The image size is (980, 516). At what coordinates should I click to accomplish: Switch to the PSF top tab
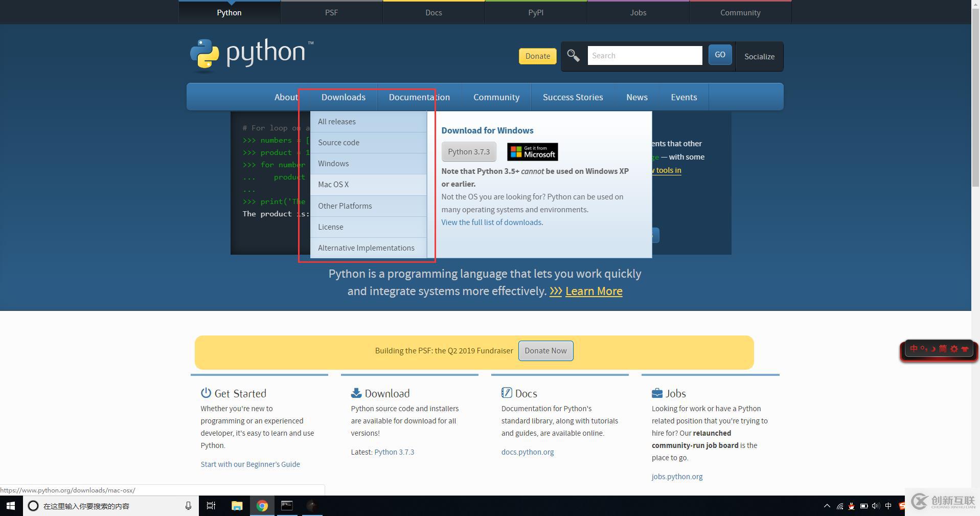coord(331,12)
